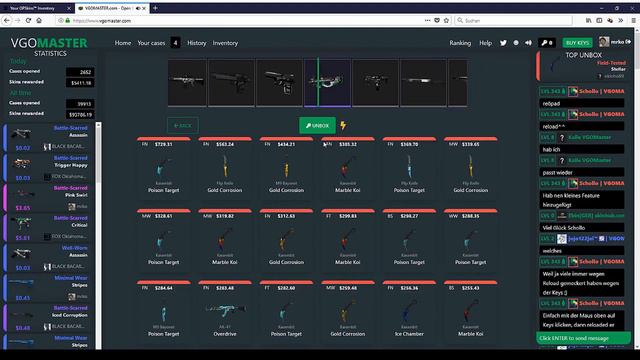Open the $319.82 Marble Koi card
Screen dimensions: 640x360
coord(225,239)
